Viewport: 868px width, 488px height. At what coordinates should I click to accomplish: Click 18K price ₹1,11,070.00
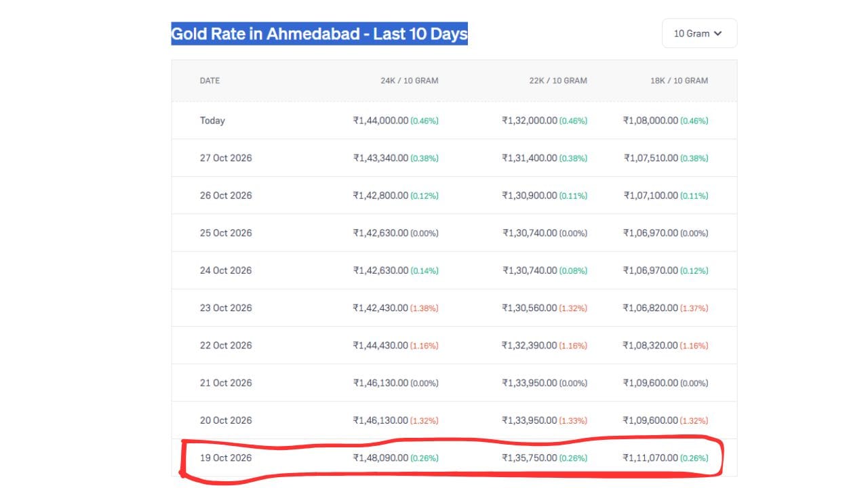click(650, 457)
